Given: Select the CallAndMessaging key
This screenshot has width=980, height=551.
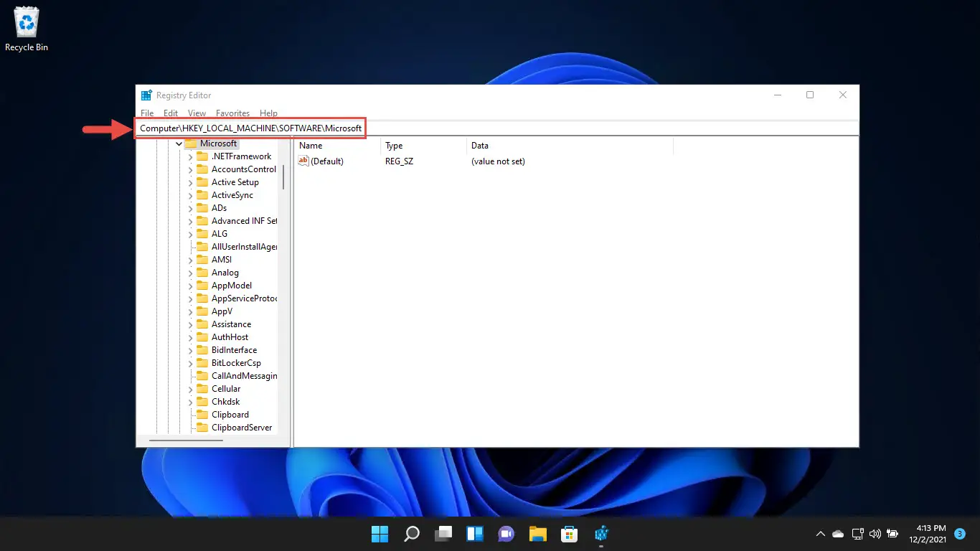Looking at the screenshot, I should pos(244,376).
